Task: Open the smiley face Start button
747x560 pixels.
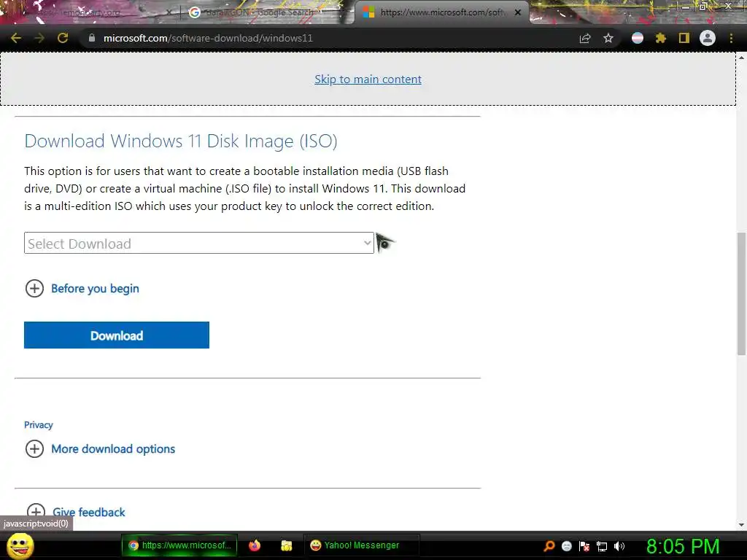Action: point(20,545)
